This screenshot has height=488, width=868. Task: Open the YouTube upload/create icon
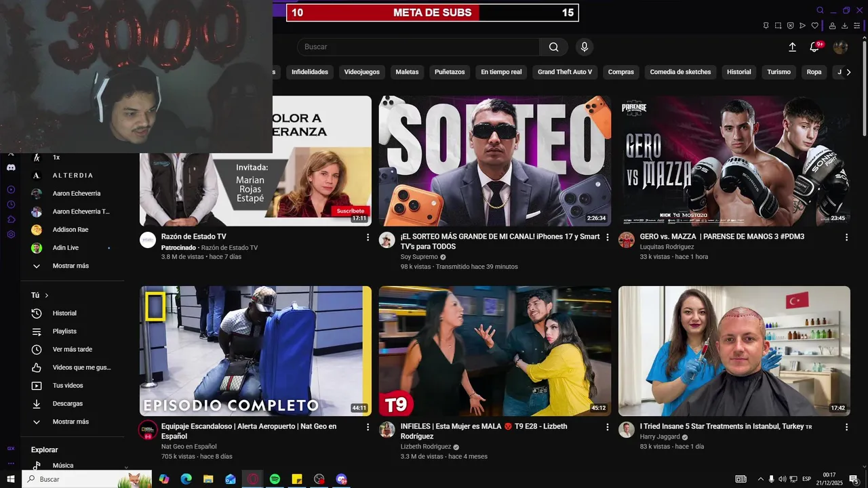point(792,47)
